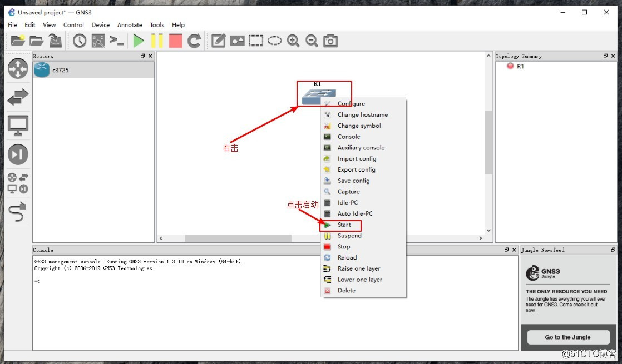Viewport: 622px width, 364px height.
Task: Select R1 in Topology Summary
Action: (520, 66)
